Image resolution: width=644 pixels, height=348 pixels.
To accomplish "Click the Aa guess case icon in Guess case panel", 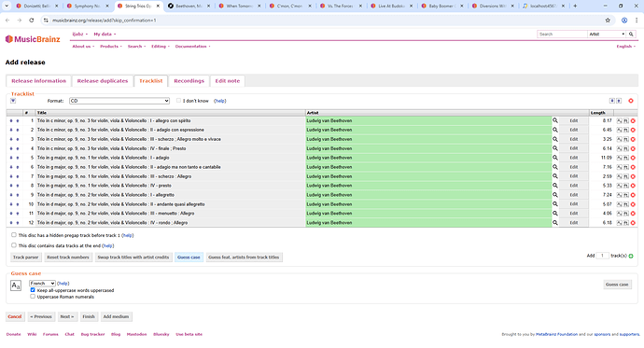I will pyautogui.click(x=16, y=285).
